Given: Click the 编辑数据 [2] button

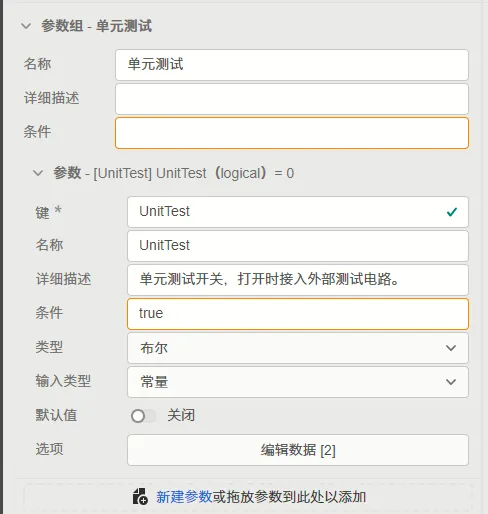Looking at the screenshot, I should [298, 450].
